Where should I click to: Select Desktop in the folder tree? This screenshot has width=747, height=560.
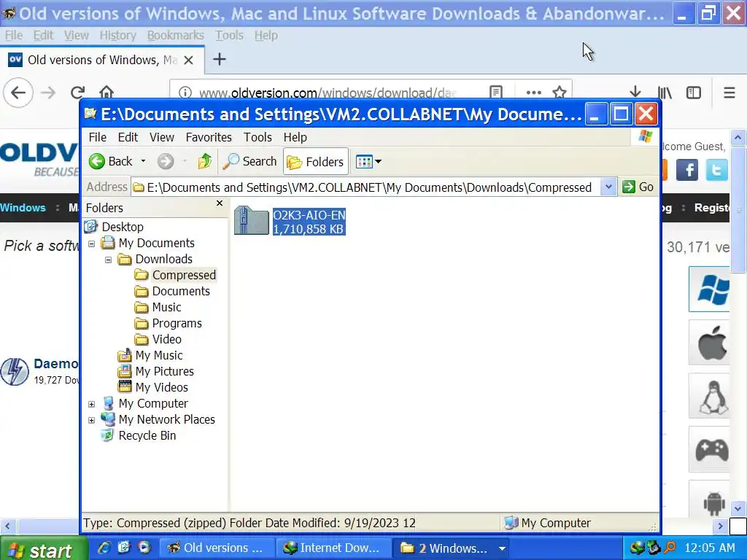pyautogui.click(x=123, y=227)
